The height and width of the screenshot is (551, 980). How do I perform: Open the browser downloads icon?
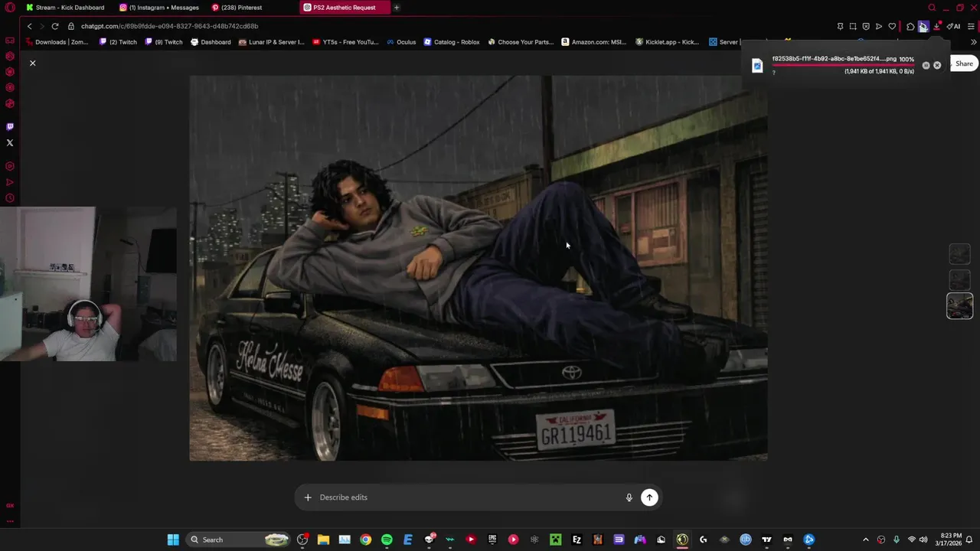pyautogui.click(x=937, y=26)
